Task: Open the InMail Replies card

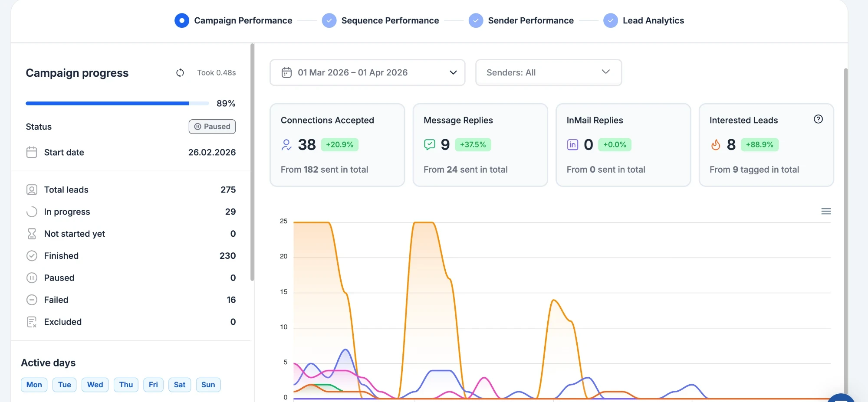Action: 623,145
